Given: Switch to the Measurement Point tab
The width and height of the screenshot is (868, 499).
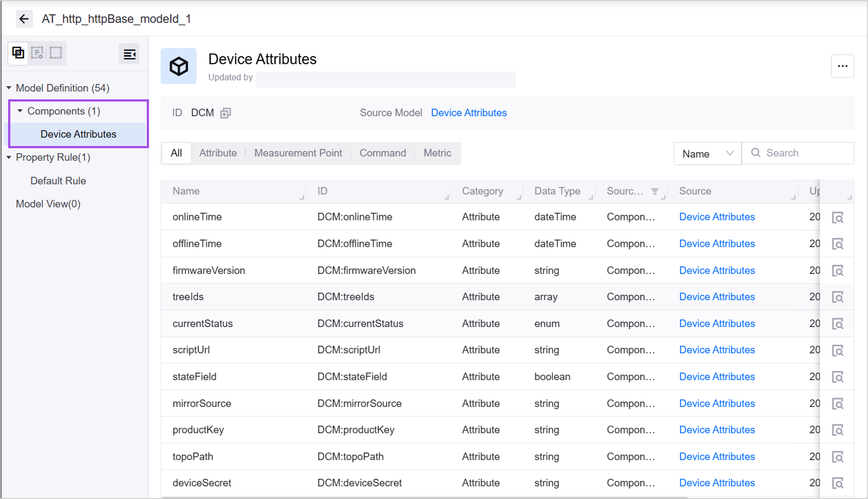Looking at the screenshot, I should [x=298, y=153].
